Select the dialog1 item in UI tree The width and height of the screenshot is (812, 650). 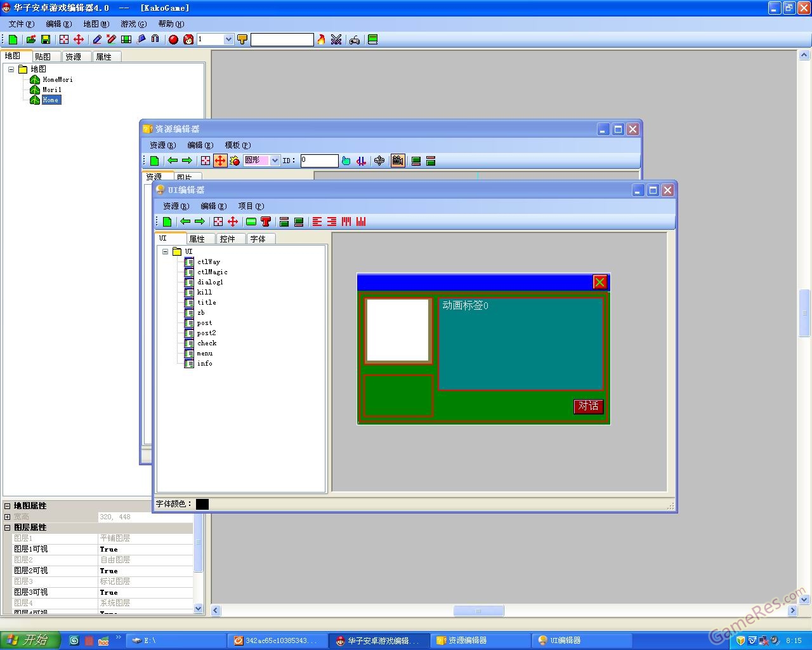(x=210, y=282)
